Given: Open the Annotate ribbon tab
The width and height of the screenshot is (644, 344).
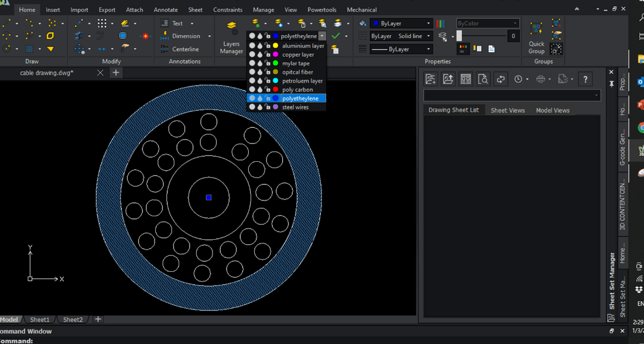Looking at the screenshot, I should tap(166, 10).
